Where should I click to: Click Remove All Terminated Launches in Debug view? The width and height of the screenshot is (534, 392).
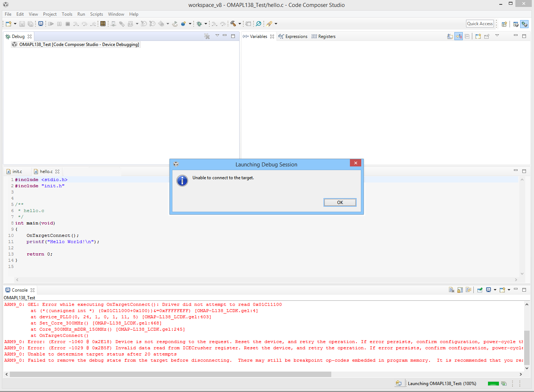click(207, 36)
